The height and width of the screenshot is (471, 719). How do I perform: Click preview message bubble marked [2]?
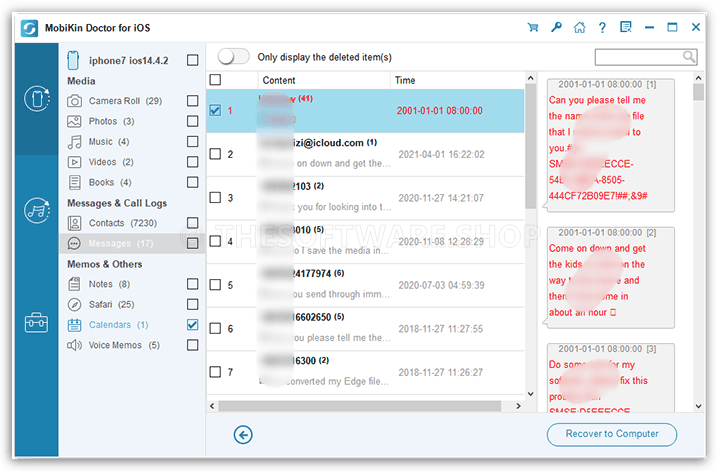tap(610, 278)
